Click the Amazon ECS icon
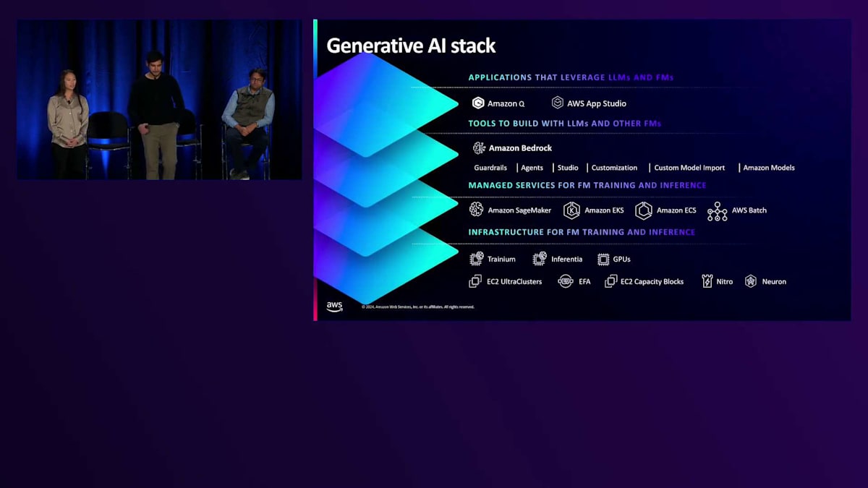 [644, 210]
